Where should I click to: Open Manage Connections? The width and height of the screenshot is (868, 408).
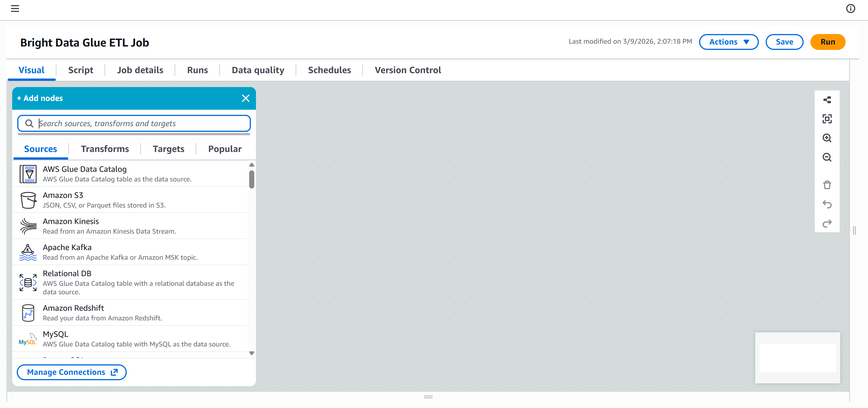pos(71,372)
